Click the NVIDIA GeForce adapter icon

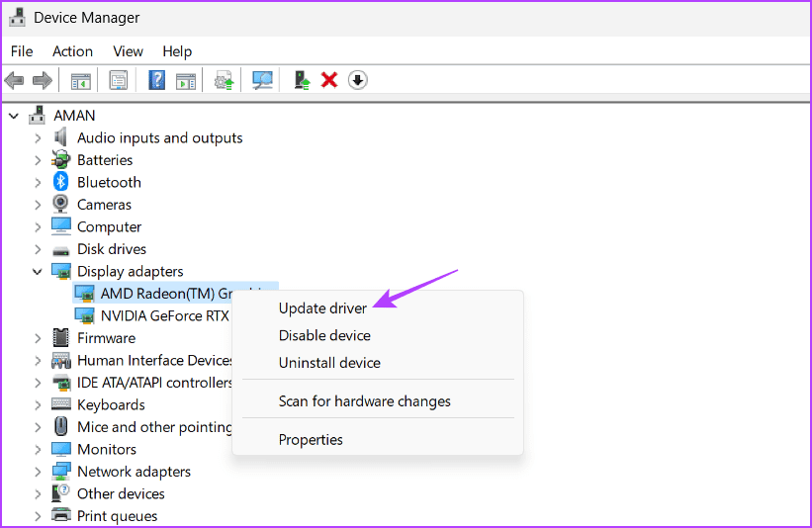coord(84,315)
